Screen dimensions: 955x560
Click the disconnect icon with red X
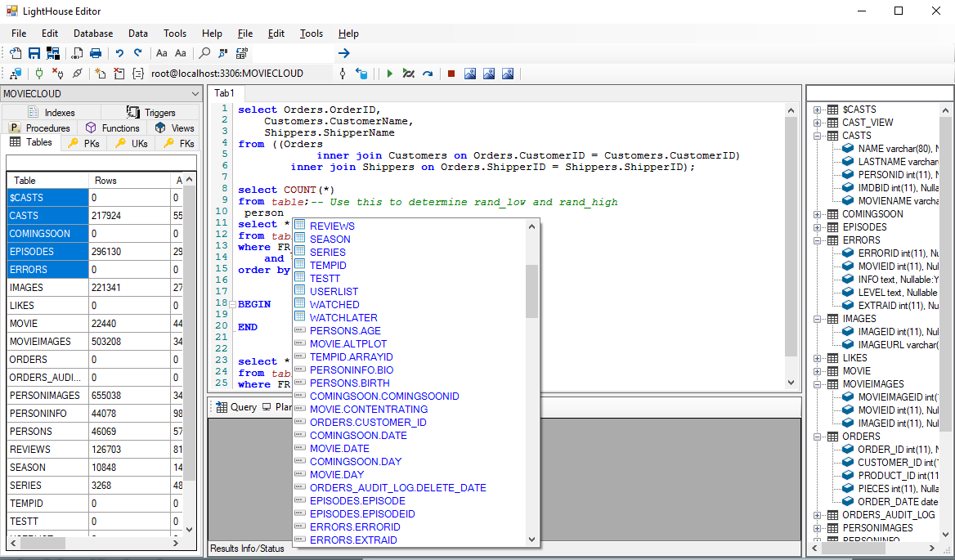57,74
